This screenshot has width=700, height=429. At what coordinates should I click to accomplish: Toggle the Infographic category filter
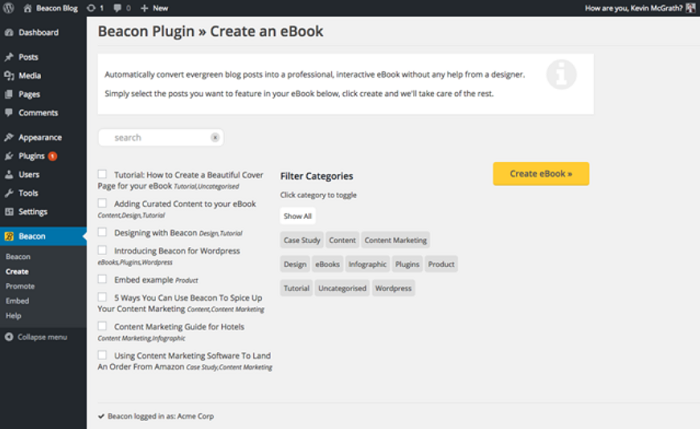pyautogui.click(x=367, y=264)
